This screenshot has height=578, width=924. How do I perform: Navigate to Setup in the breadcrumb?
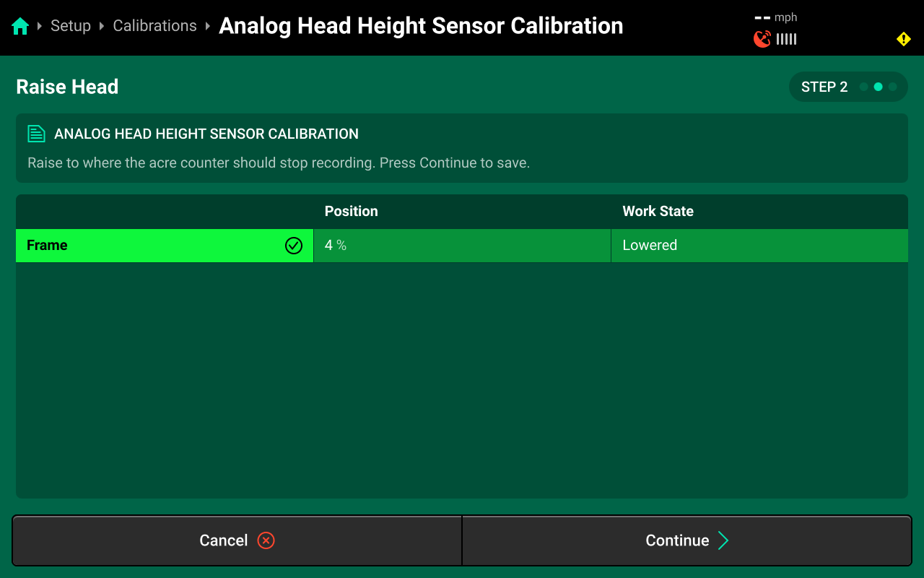71,26
